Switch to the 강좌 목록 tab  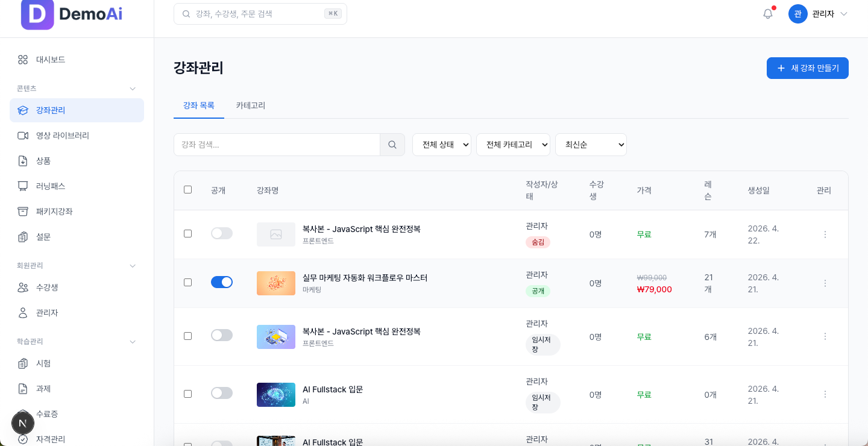click(x=199, y=105)
